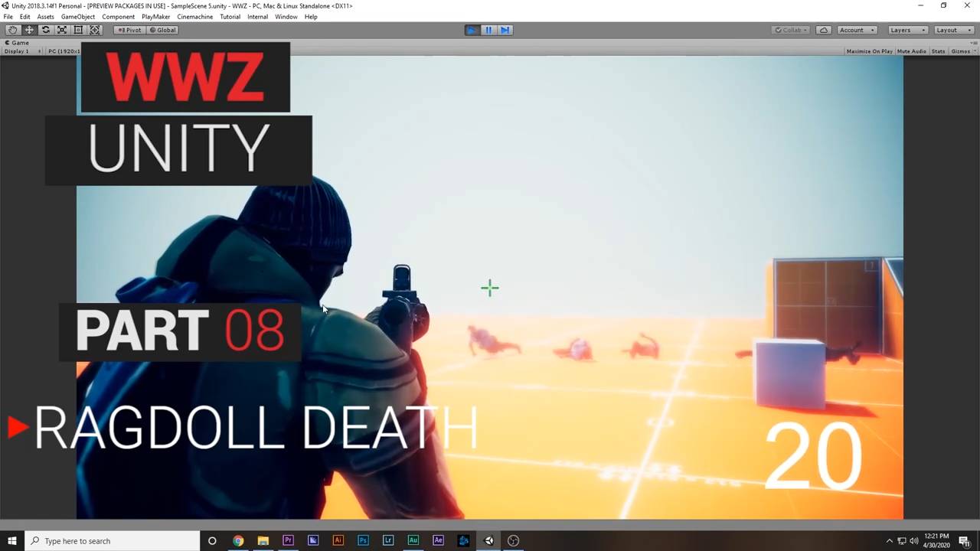Screen dimensions: 980x551
Task: Open the cloud Services button
Action: coord(824,30)
